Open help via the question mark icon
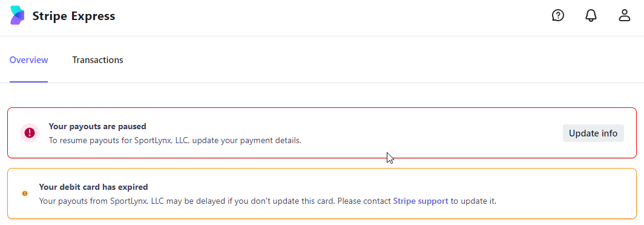 [x=558, y=16]
